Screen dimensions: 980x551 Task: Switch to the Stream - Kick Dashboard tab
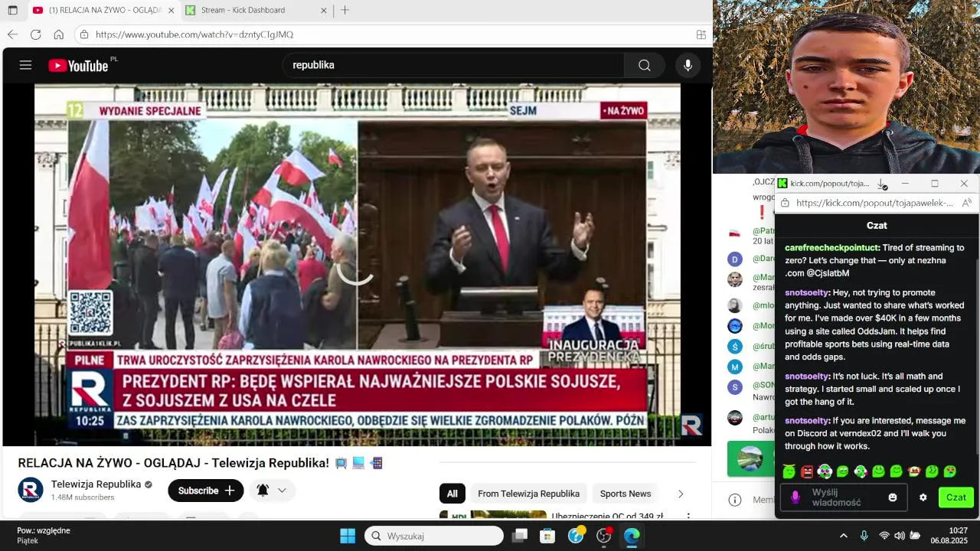pos(256,10)
